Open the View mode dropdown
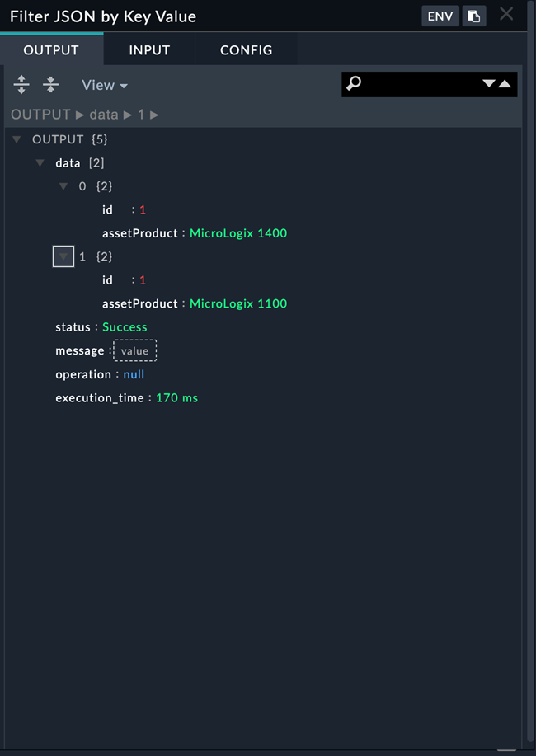 (x=104, y=86)
